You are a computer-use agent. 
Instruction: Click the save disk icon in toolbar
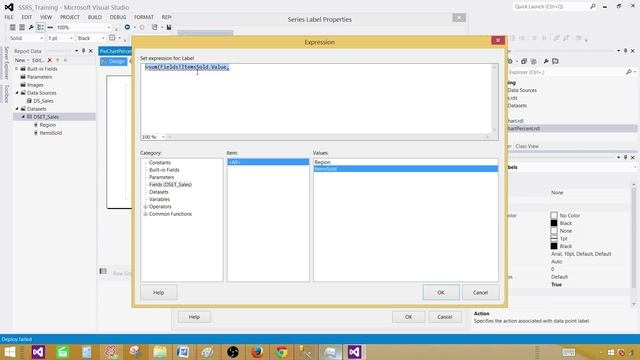coord(169,27)
